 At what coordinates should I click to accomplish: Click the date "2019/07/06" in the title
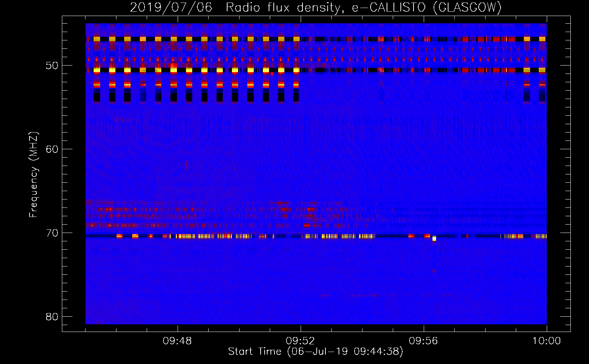coord(171,7)
